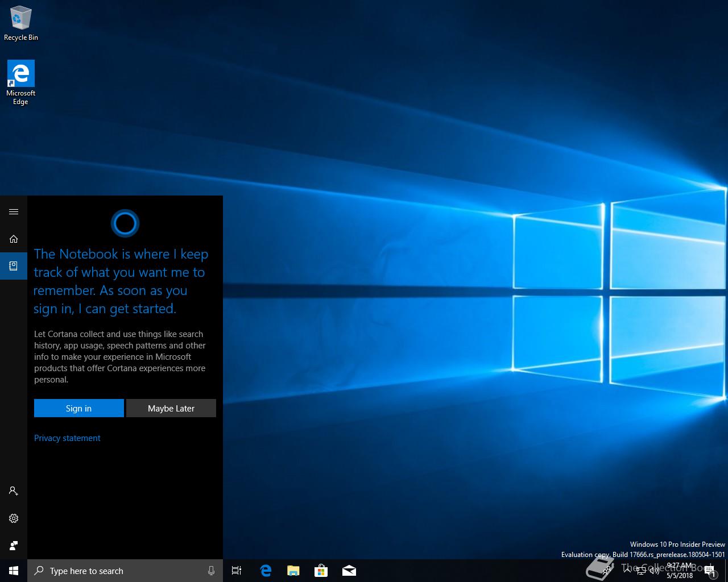This screenshot has width=728, height=582.
Task: Click the Sign in button
Action: 78,408
